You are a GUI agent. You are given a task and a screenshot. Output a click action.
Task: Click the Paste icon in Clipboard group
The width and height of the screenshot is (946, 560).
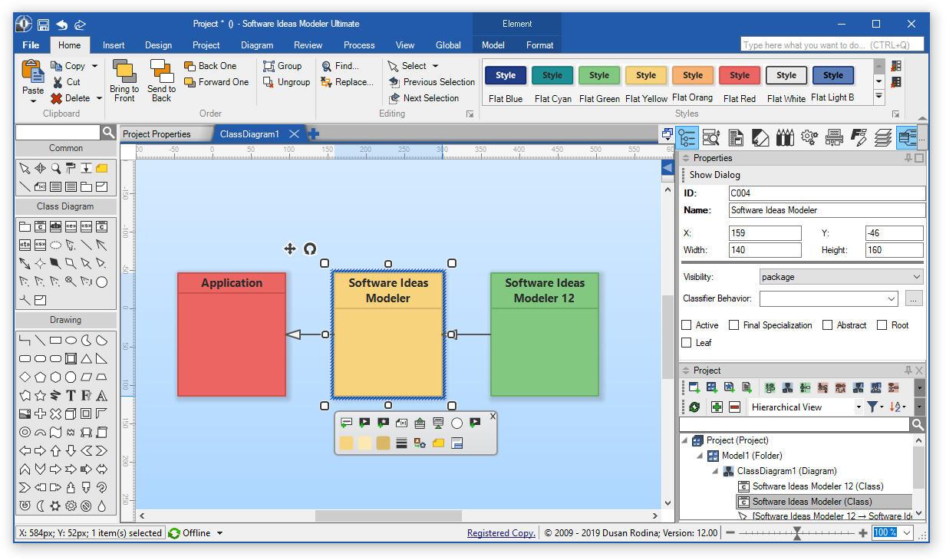coord(33,71)
